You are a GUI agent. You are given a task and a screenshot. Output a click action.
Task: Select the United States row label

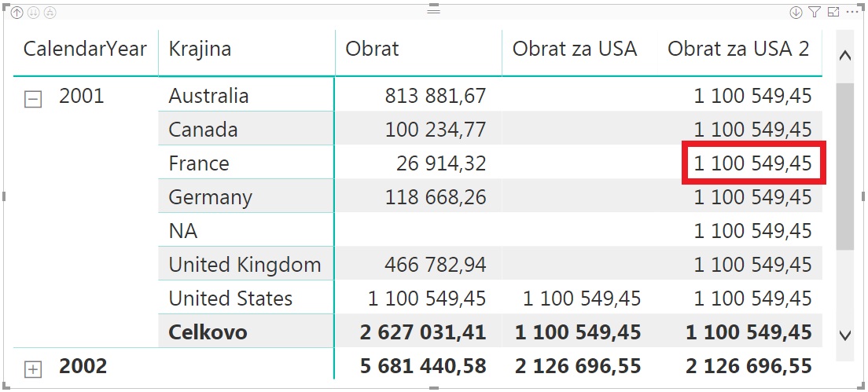230,299
